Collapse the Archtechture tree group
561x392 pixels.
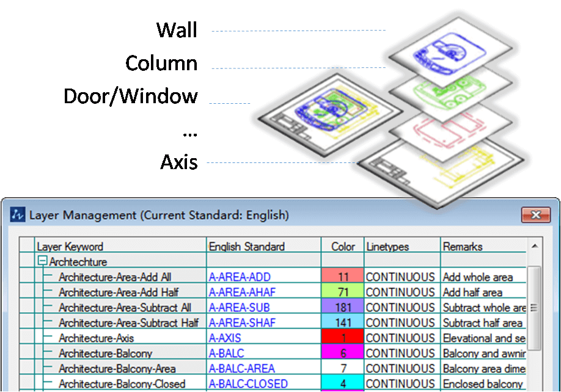pos(42,262)
